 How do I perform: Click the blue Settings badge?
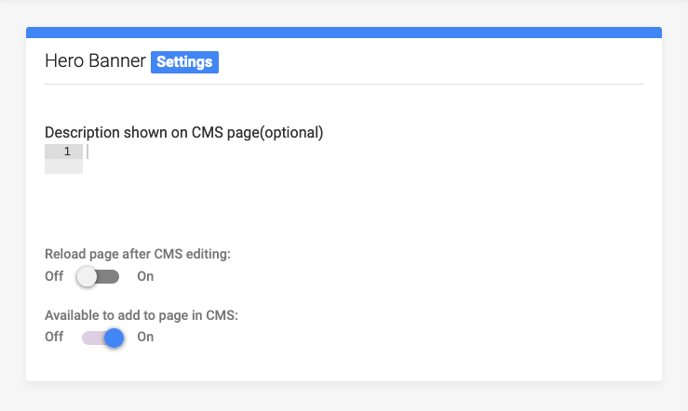tap(185, 62)
